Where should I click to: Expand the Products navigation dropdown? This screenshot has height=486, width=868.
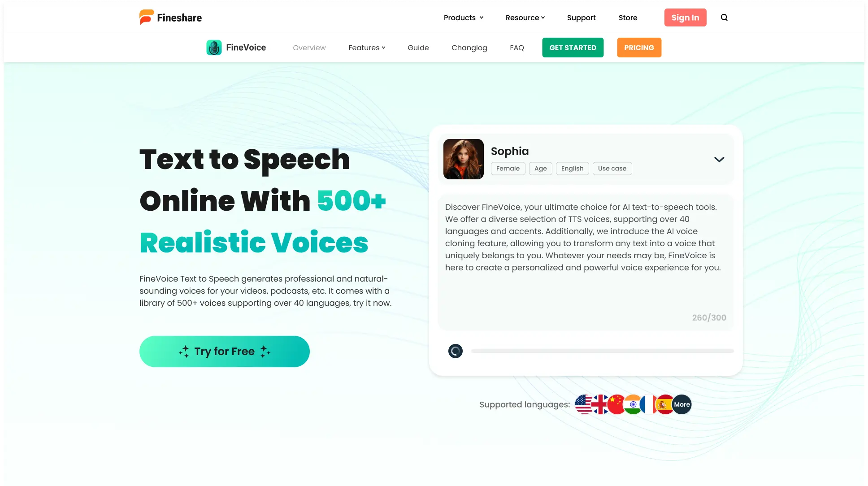click(463, 17)
